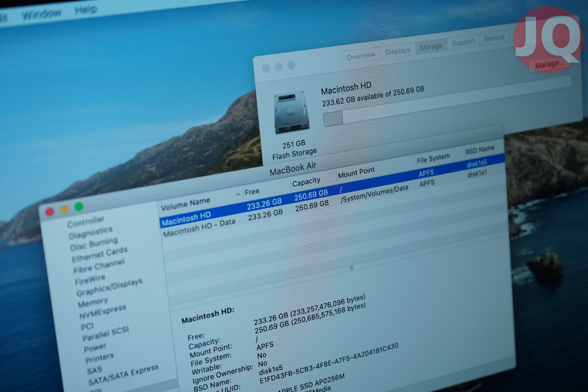
Task: Switch to the Overview tab
Action: [361, 56]
